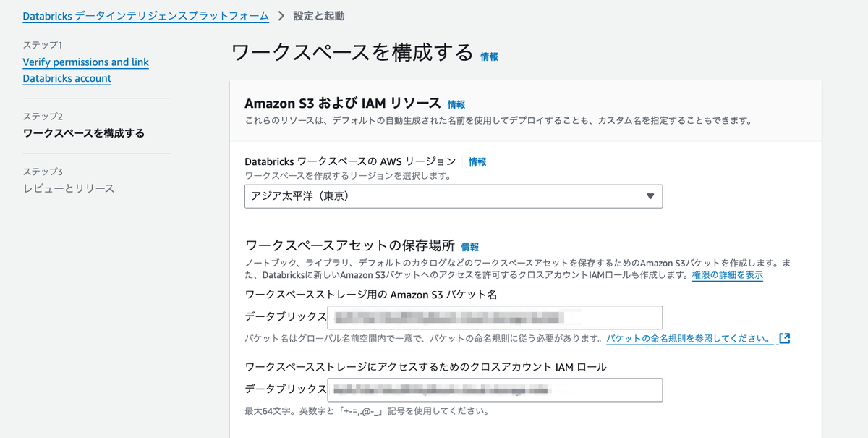This screenshot has height=438, width=868.
Task: Click ワークスペースを作成するリージョンを選択します hint text
Action: pyautogui.click(x=348, y=176)
